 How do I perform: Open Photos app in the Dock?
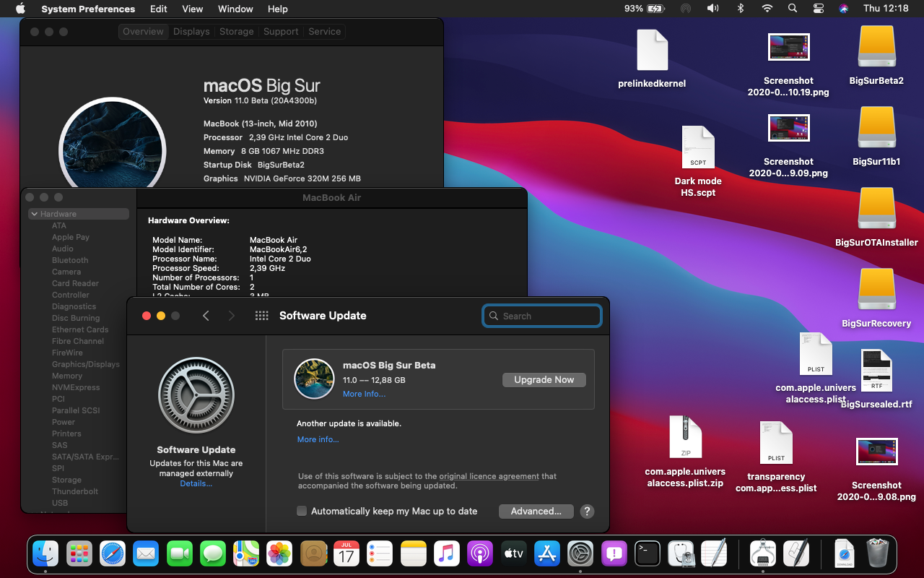[x=279, y=554]
